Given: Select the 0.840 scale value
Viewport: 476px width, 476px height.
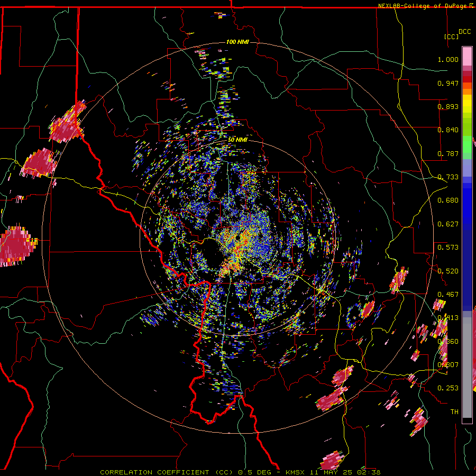Looking at the screenshot, I should 448,130.
